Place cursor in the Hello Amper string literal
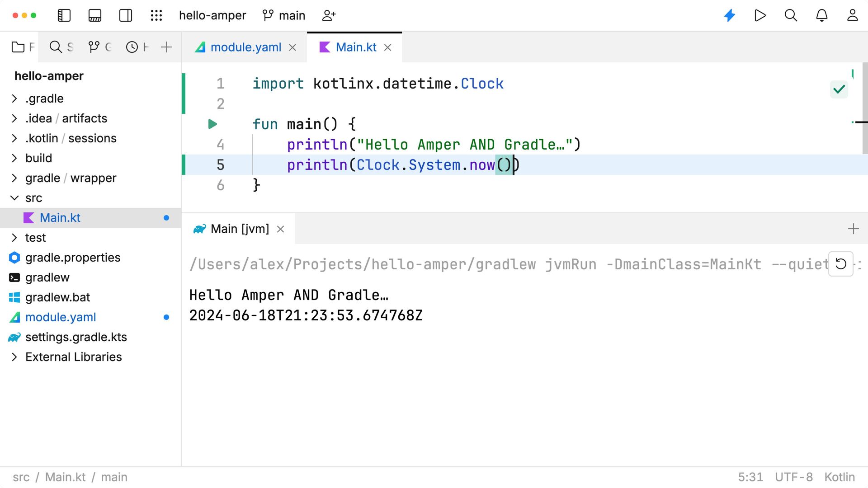This screenshot has height=488, width=868. (x=465, y=145)
